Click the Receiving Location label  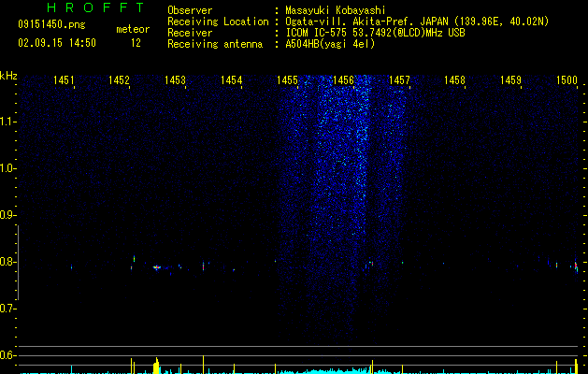pyautogui.click(x=218, y=22)
